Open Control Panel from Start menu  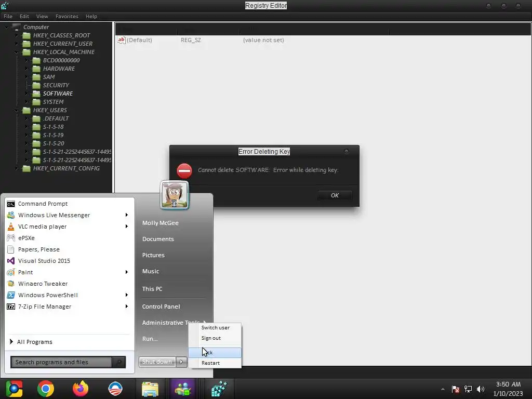(x=161, y=307)
